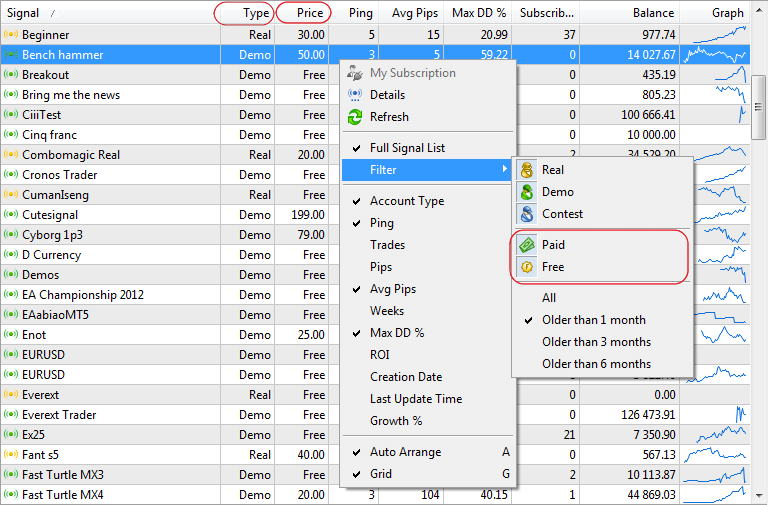The height and width of the screenshot is (505, 769).
Task: Sort by the Type column header
Action: [x=247, y=13]
